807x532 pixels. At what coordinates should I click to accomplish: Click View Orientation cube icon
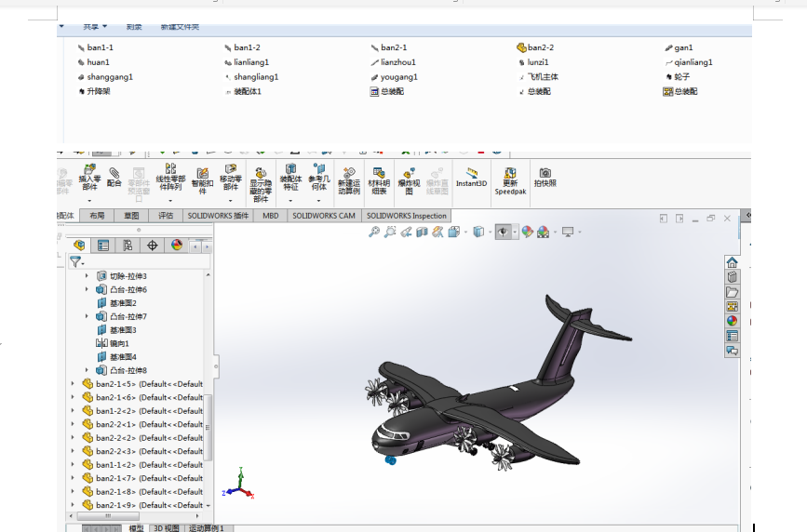(453, 232)
